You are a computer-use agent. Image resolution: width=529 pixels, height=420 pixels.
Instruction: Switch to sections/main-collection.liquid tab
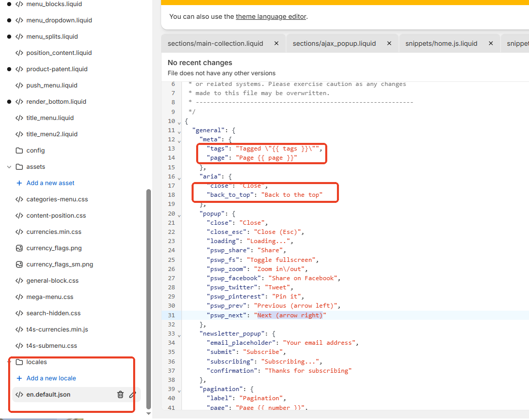coord(215,43)
